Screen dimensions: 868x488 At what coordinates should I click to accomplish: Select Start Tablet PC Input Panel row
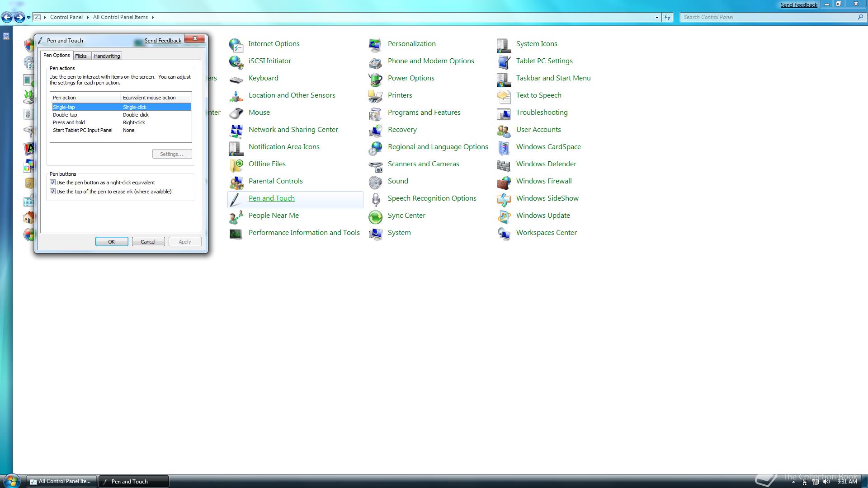click(121, 130)
